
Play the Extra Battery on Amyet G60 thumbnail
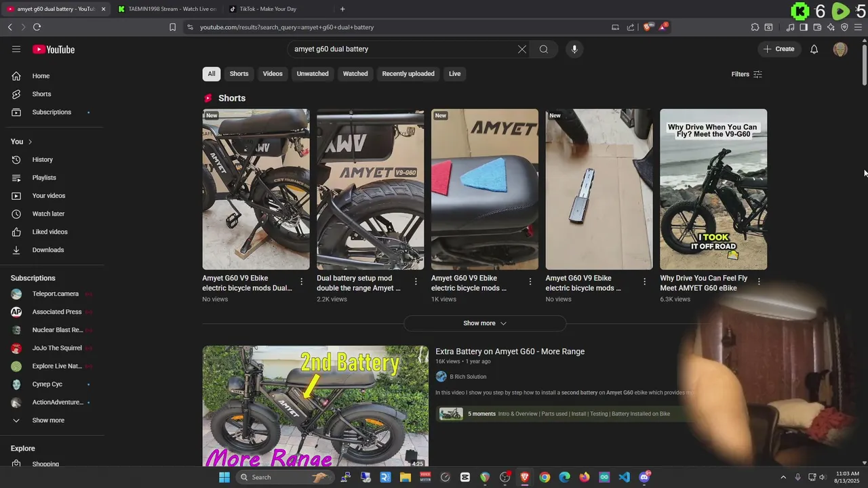tap(315, 406)
